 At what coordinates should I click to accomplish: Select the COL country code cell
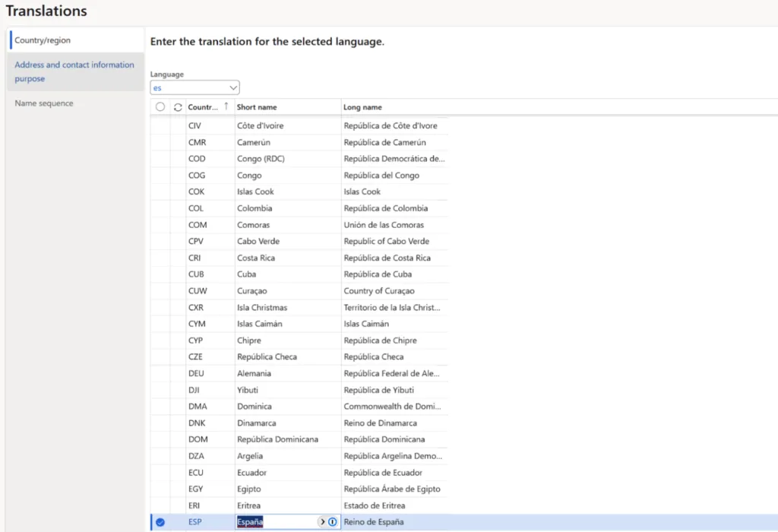198,208
